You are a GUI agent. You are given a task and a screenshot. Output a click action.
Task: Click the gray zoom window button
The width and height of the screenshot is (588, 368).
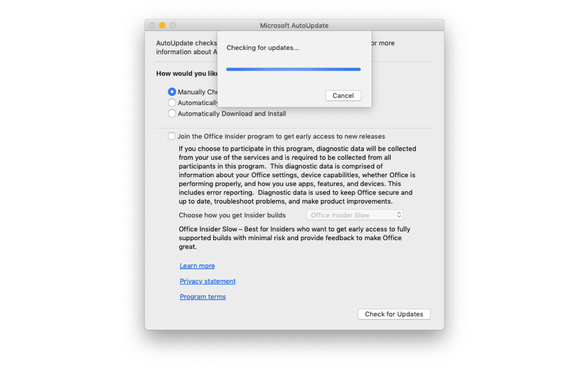pos(173,25)
